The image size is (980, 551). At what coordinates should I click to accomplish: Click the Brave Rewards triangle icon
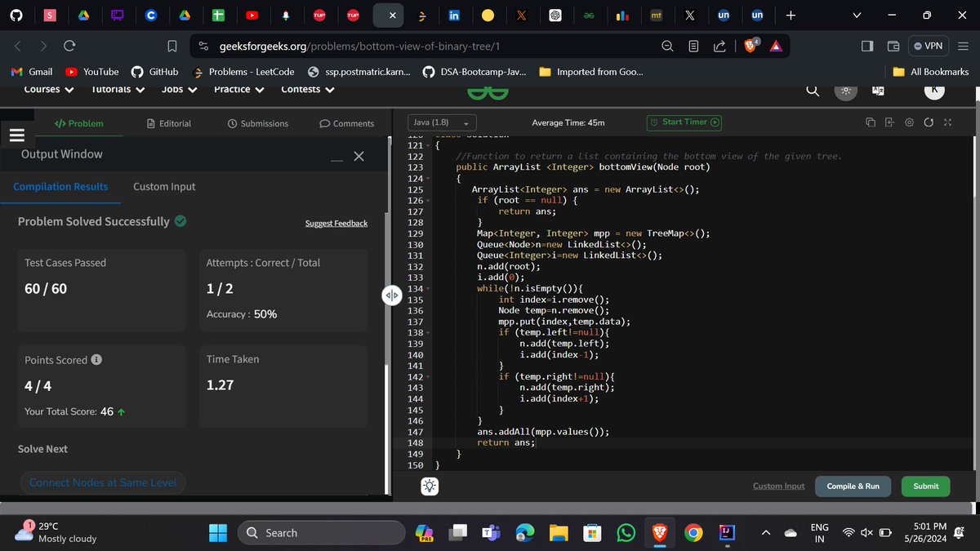(776, 46)
